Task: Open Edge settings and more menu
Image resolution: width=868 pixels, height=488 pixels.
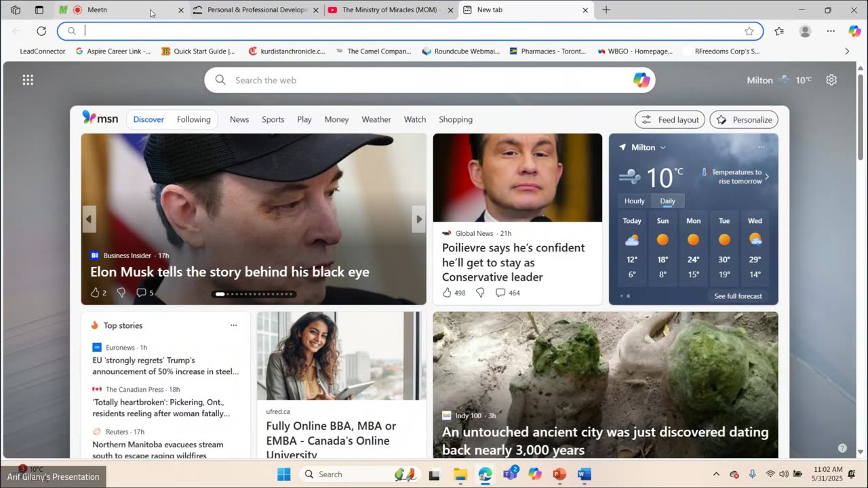Action: tap(831, 31)
